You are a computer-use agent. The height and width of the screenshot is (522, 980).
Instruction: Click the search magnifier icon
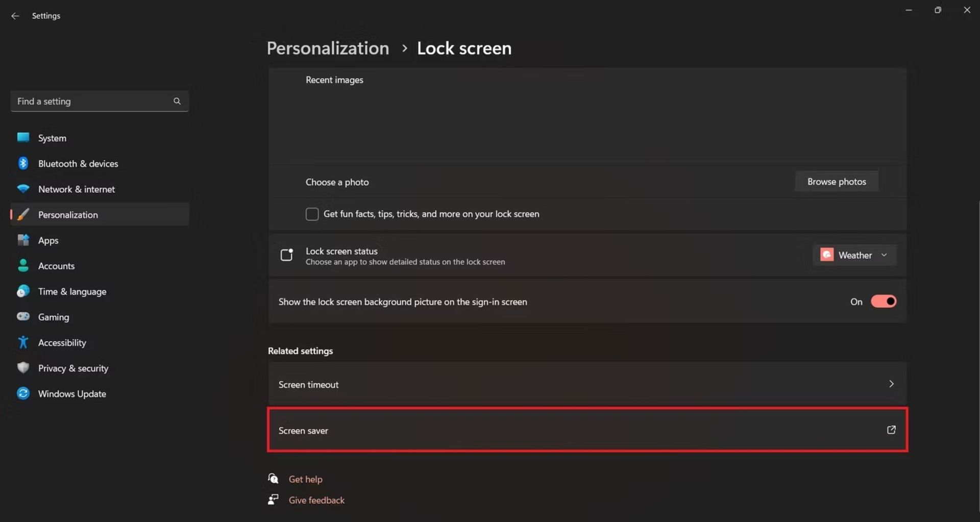pos(177,101)
